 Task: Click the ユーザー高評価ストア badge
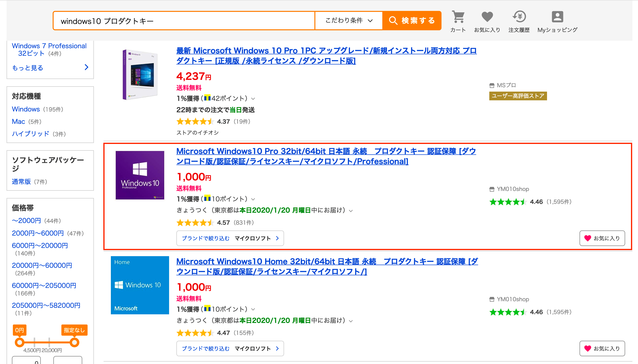coord(518,96)
